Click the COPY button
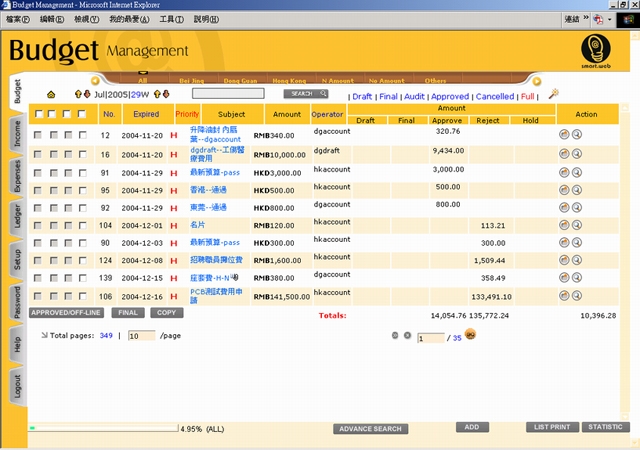The height and width of the screenshot is (450, 640). point(167,313)
